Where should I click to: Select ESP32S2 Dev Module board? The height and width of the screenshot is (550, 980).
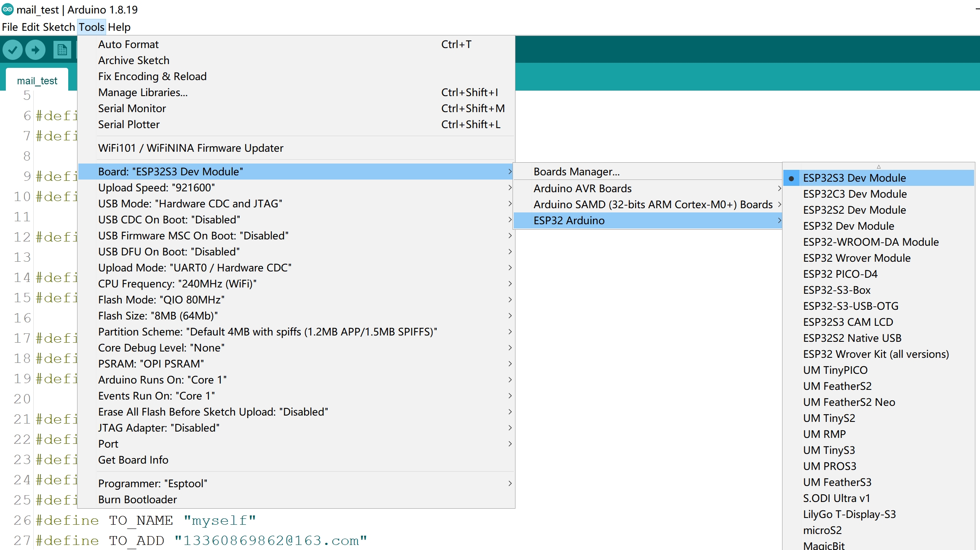tap(879, 210)
